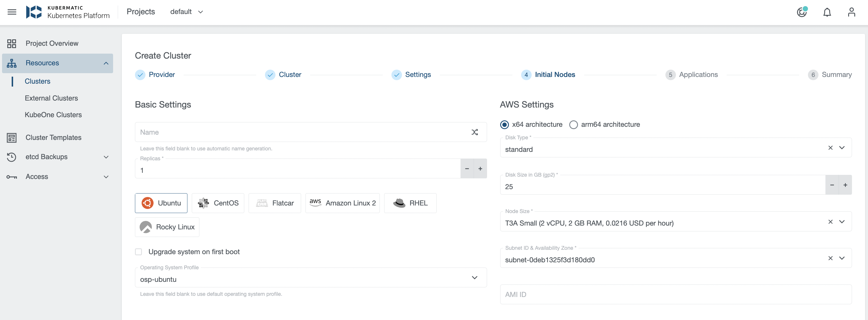Click the Resources sidebar icon
The height and width of the screenshot is (320, 868).
12,63
